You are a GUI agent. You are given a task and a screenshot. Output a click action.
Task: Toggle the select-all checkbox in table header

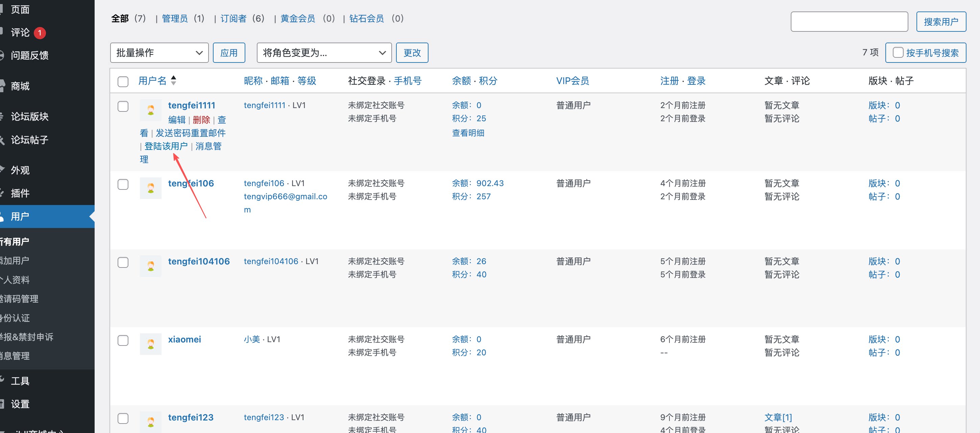tap(123, 82)
